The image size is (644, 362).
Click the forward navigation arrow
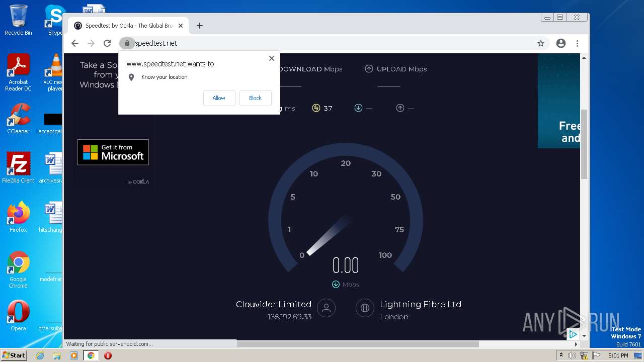(x=91, y=43)
